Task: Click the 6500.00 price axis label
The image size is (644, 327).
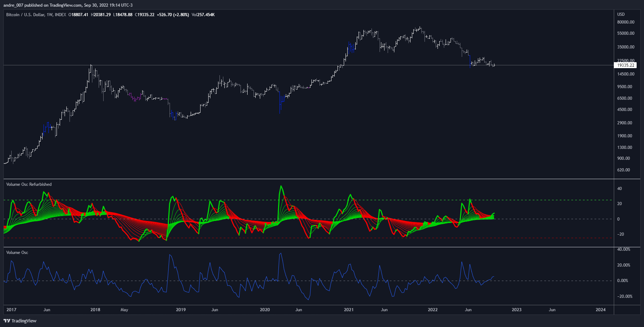Action: 625,98
